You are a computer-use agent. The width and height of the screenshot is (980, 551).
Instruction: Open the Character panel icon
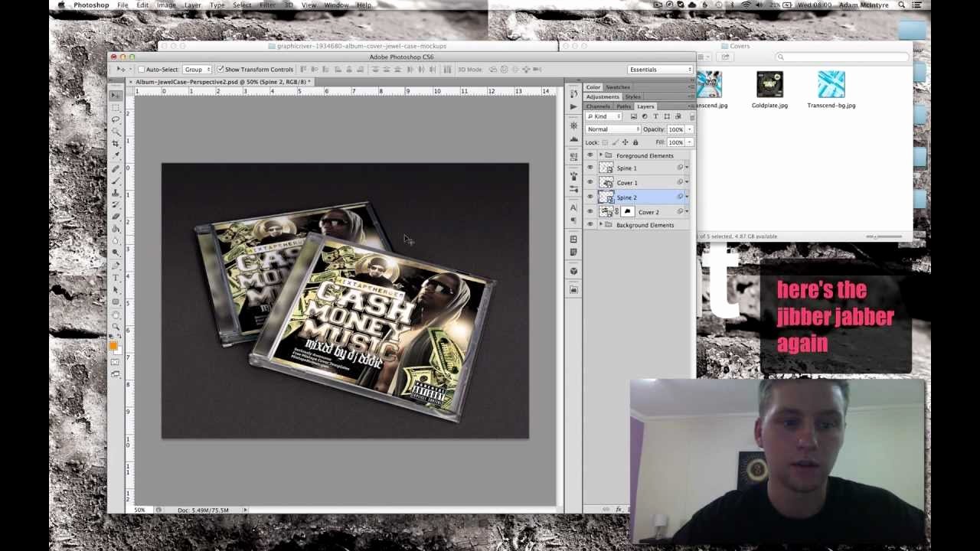click(573, 207)
